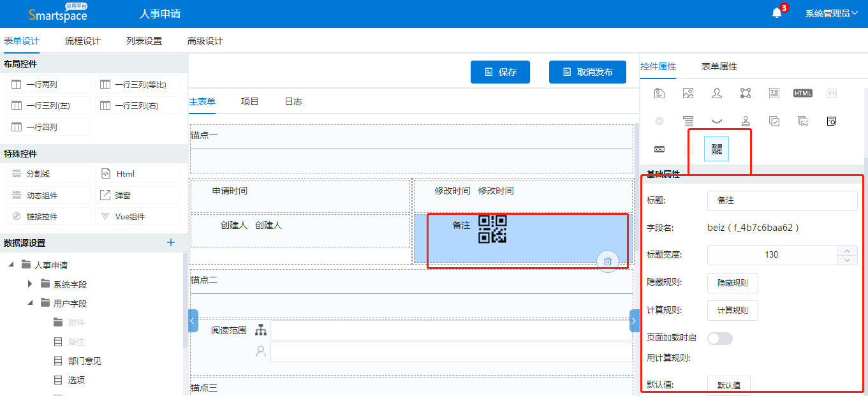
Task: Pick the 链接控件 special control
Action: click(48, 216)
